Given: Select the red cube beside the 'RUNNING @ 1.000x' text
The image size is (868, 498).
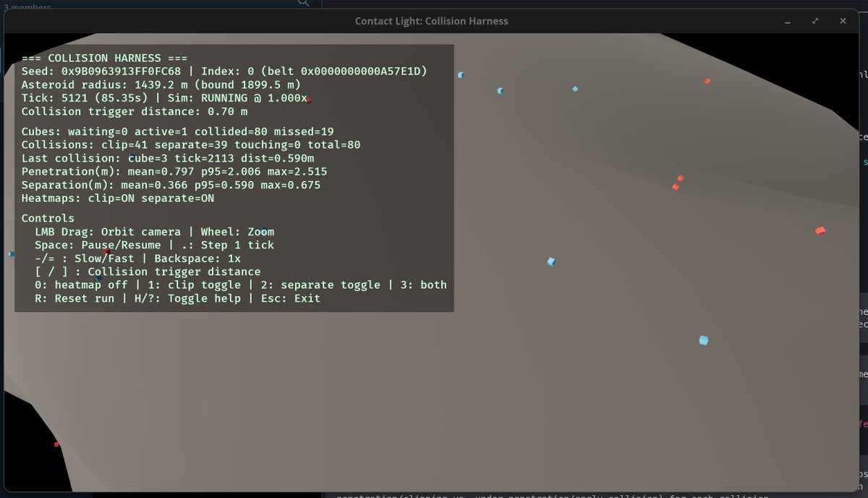Looking at the screenshot, I should coord(308,100).
